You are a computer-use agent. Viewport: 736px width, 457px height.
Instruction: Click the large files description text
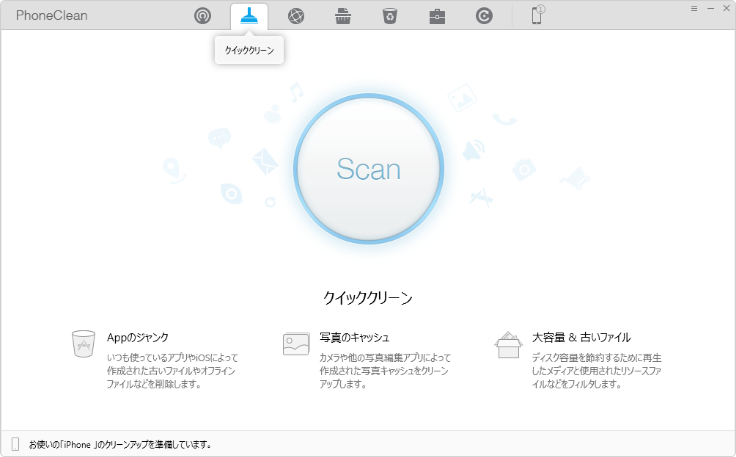tap(597, 371)
